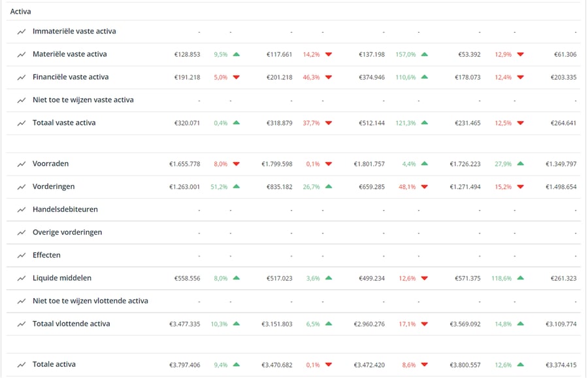Click the graph icon beside Voorraden

[x=22, y=164]
